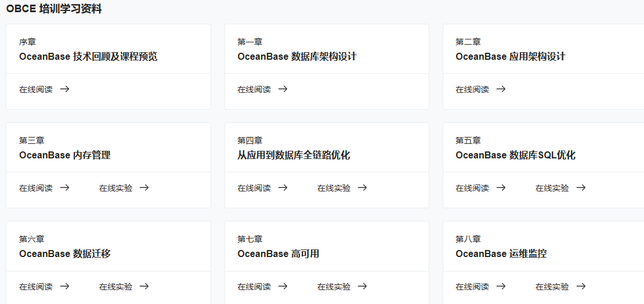This screenshot has height=304, width=644.
Task: Select the OceanBase 应用架构设计 card title
Action: 511,57
